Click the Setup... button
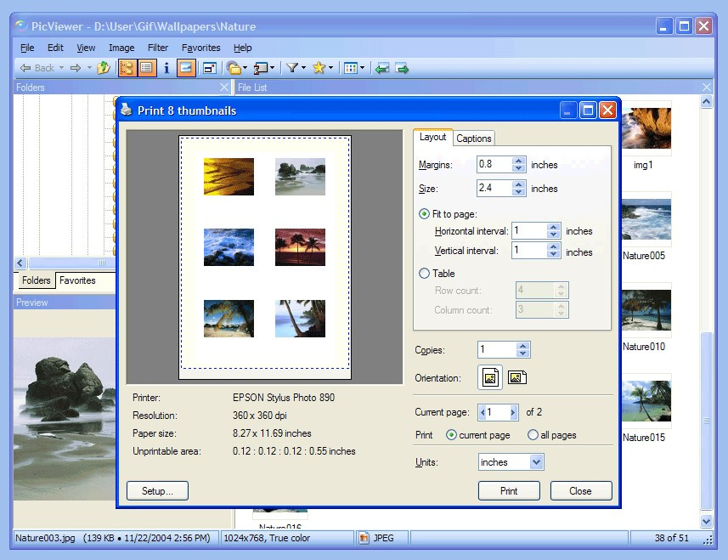Viewport: 728px width, 560px height. coord(157,491)
